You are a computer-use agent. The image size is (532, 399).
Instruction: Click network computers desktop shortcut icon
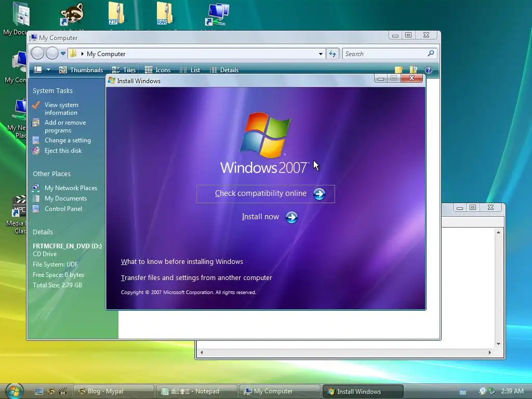click(217, 14)
